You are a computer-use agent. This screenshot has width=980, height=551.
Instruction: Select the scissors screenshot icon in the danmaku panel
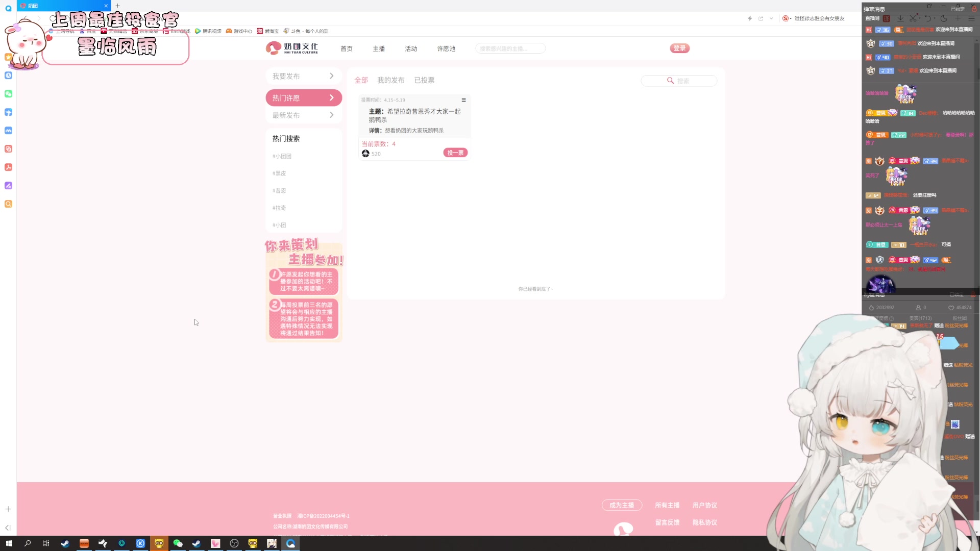coord(914,18)
